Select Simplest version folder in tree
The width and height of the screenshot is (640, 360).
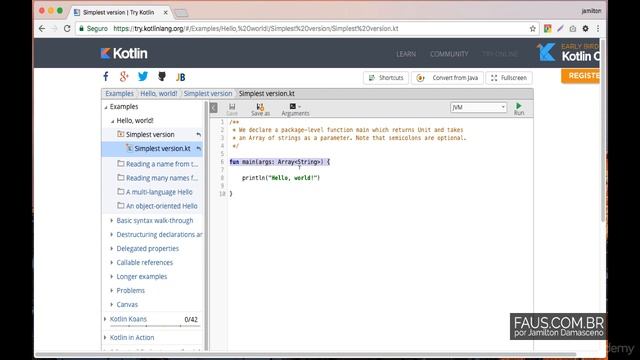pyautogui.click(x=150, y=134)
